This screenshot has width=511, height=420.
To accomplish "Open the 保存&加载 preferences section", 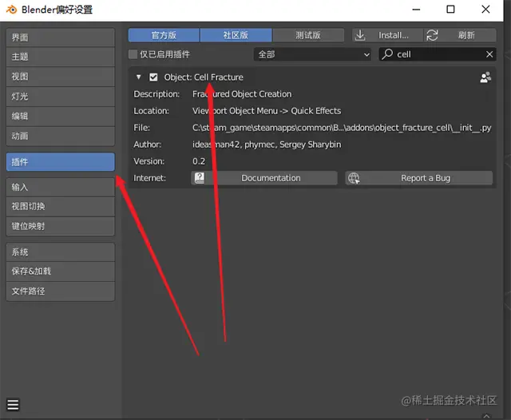I will 61,271.
